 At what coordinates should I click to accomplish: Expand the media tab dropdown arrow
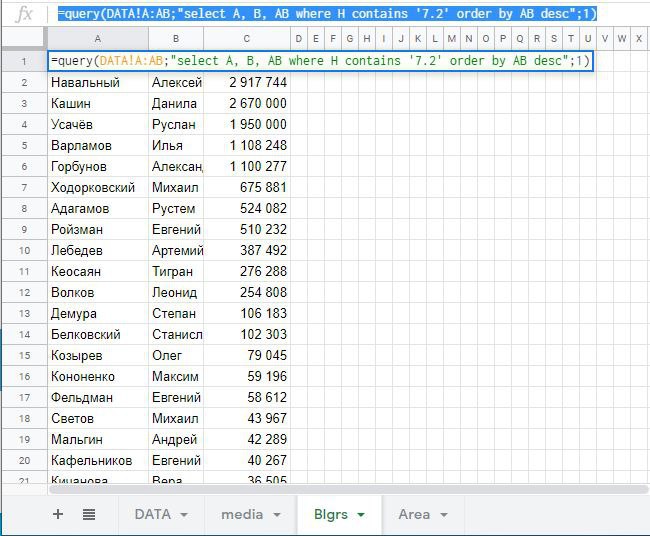(x=277, y=515)
